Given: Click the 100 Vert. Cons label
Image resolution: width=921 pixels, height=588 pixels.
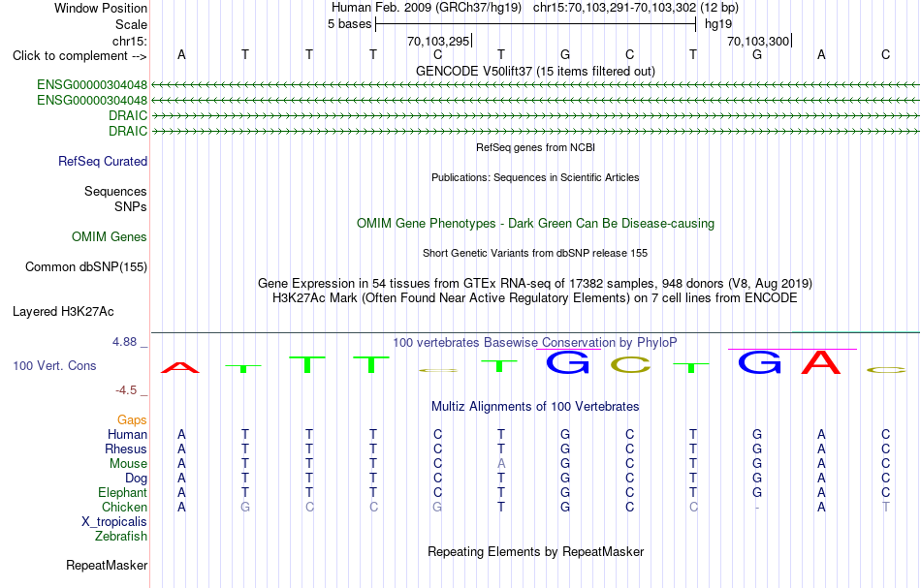Looking at the screenshot, I should [x=54, y=365].
